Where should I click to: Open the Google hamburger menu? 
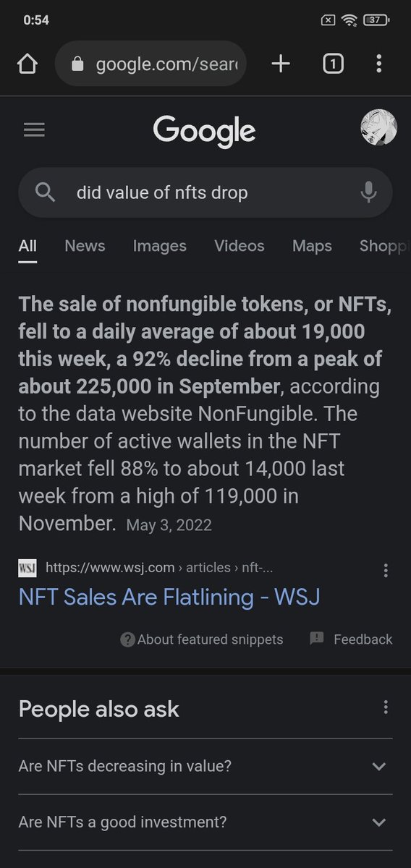pyautogui.click(x=34, y=130)
